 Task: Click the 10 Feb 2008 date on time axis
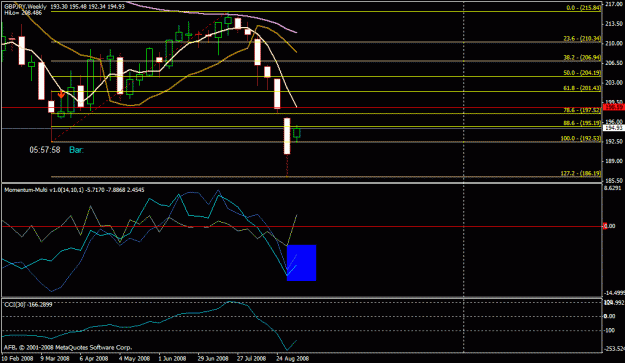(17, 358)
